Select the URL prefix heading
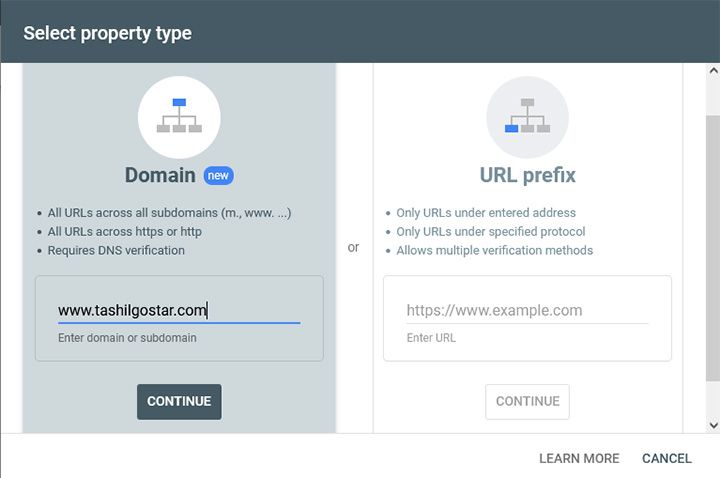Image resolution: width=720 pixels, height=478 pixels. pos(527,175)
